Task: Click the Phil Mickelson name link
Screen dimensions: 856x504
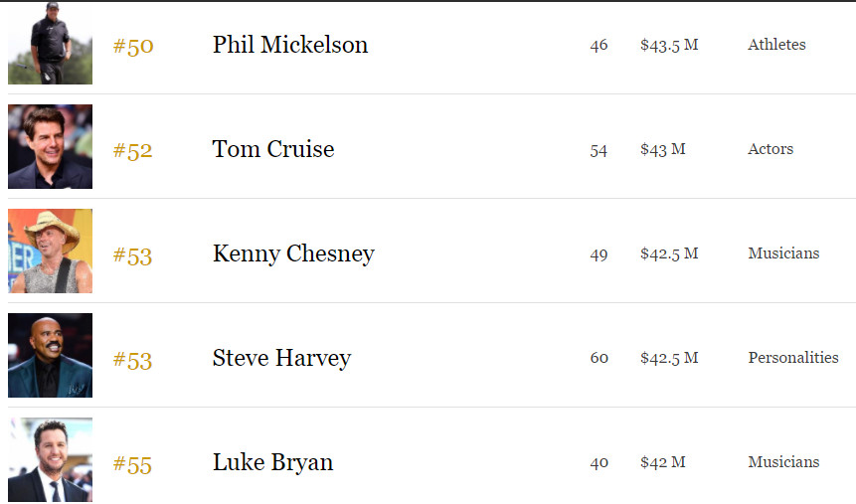Action: (290, 45)
